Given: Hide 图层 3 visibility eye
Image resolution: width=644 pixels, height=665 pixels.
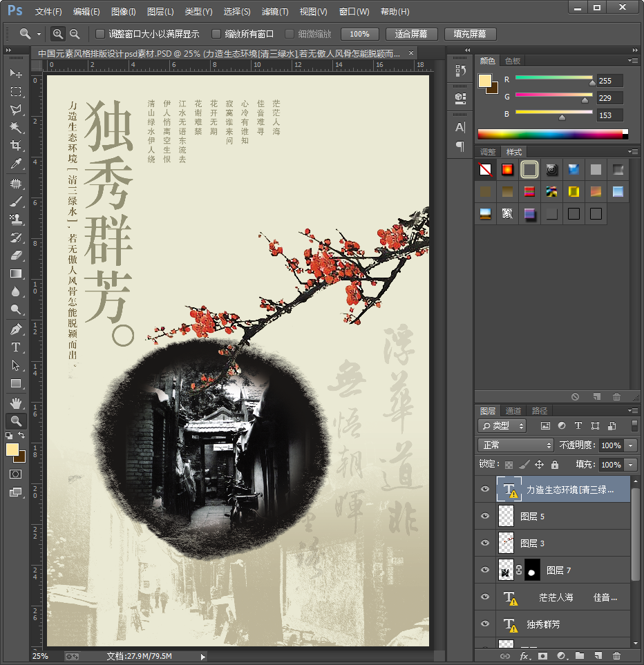Looking at the screenshot, I should click(485, 543).
